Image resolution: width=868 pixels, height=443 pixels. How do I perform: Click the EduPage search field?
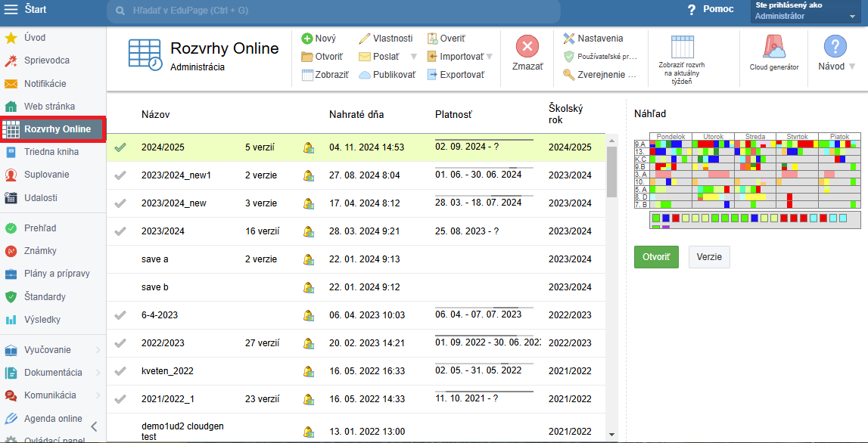[333, 11]
